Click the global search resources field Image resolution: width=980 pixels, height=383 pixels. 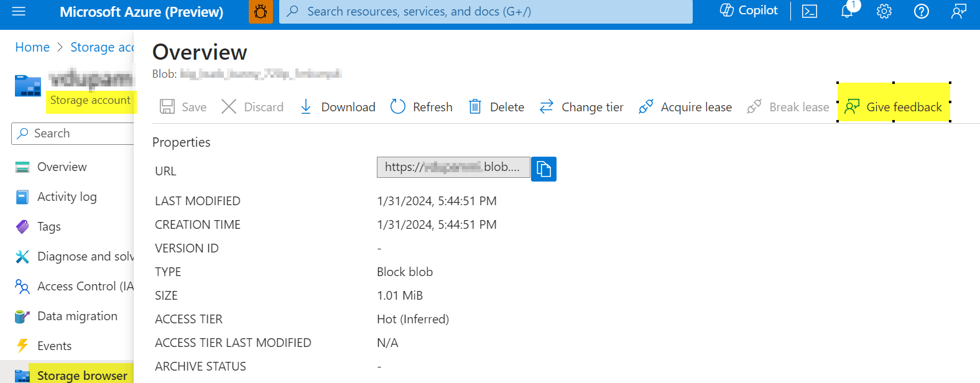pyautogui.click(x=486, y=11)
